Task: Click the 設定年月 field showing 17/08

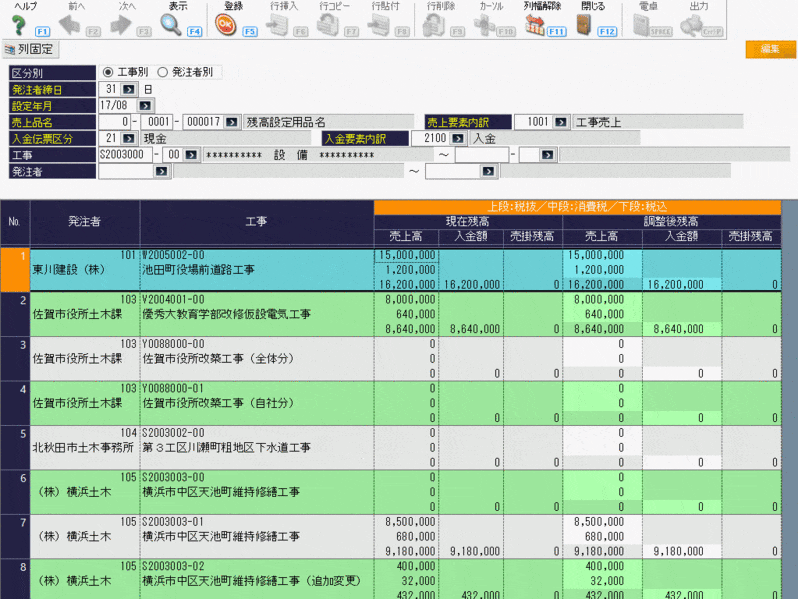Action: pos(118,106)
